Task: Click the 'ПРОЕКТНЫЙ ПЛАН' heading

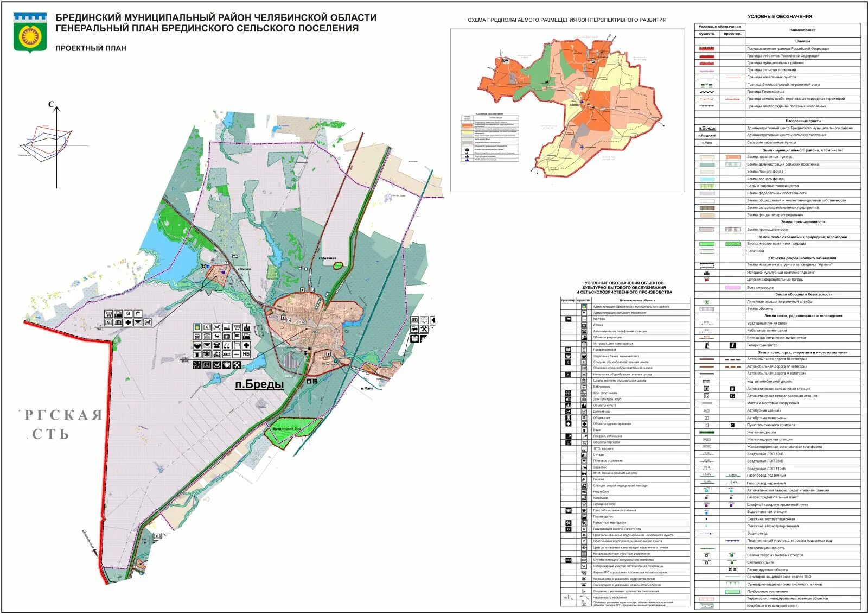Action: pyautogui.click(x=91, y=48)
